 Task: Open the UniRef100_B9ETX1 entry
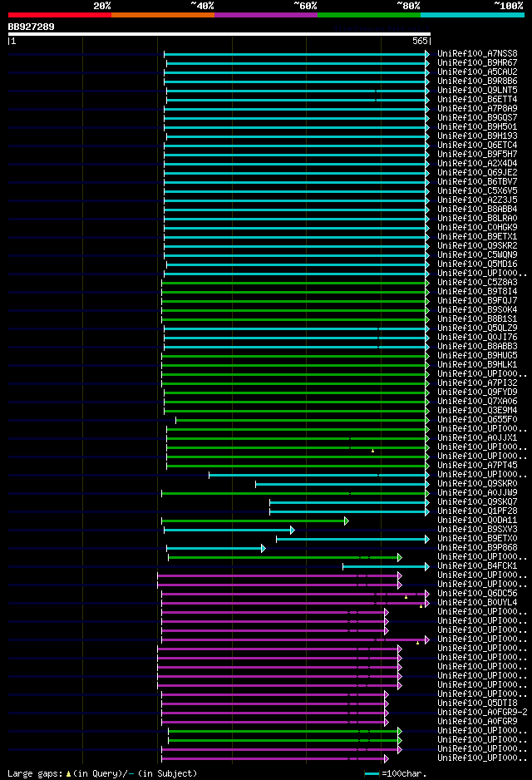[x=477, y=237]
